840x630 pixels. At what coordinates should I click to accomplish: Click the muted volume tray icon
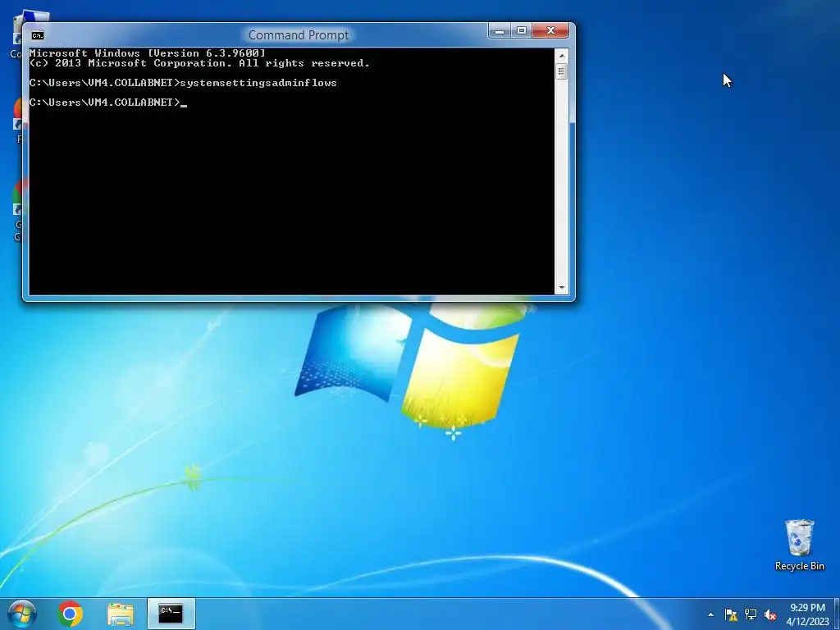[x=770, y=614]
